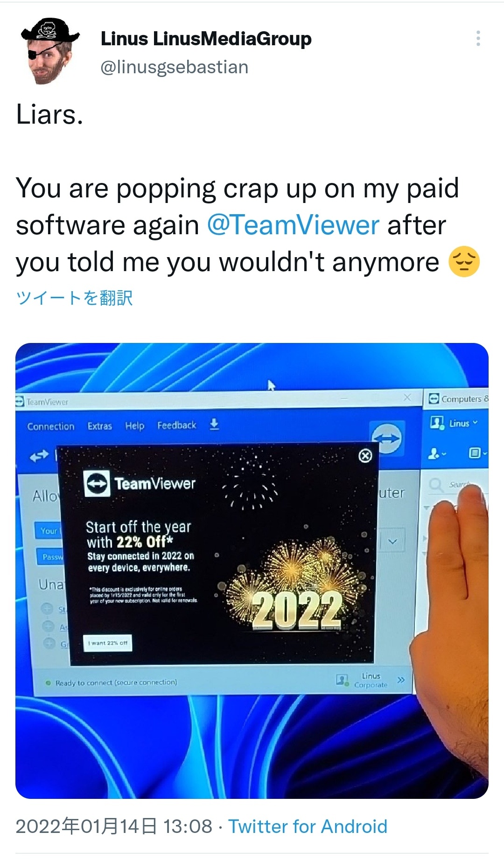Open the Twitter for Android source link

click(x=308, y=826)
